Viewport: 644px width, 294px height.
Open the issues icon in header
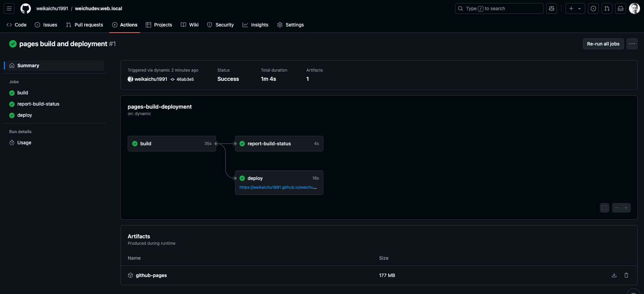click(x=593, y=8)
